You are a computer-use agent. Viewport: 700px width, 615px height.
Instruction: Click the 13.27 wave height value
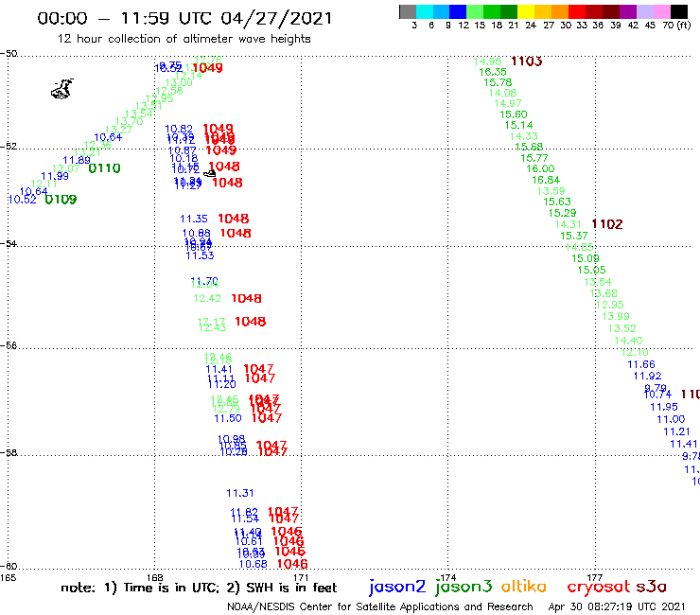119,130
